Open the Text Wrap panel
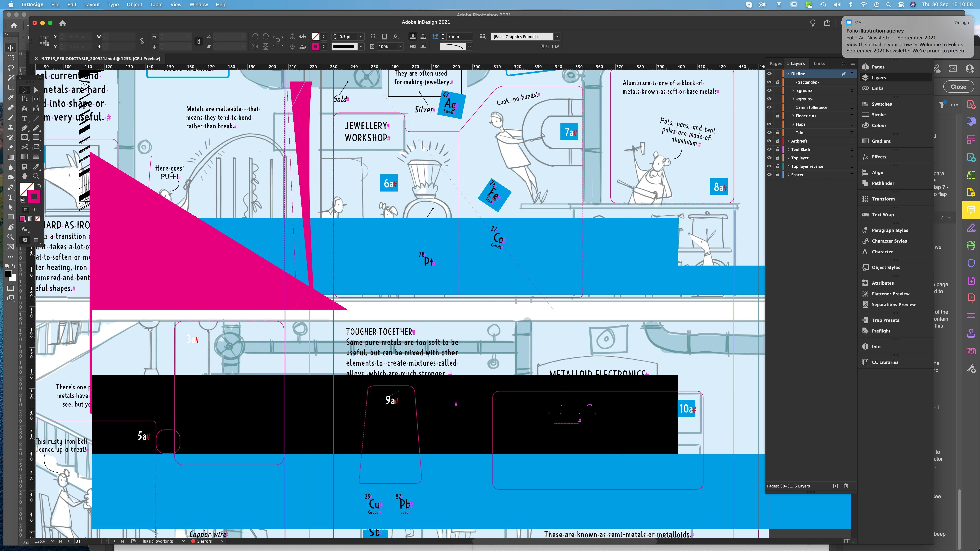Image resolution: width=980 pixels, height=551 pixels. [x=883, y=214]
